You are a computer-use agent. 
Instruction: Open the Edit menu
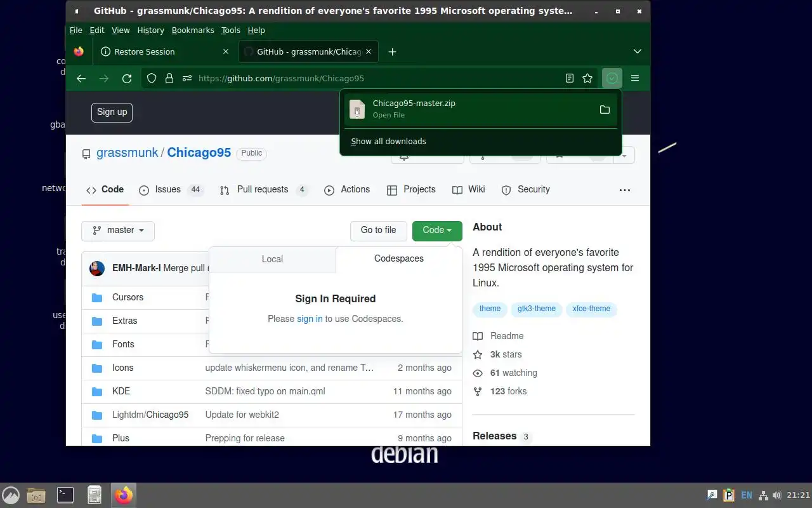(x=97, y=30)
